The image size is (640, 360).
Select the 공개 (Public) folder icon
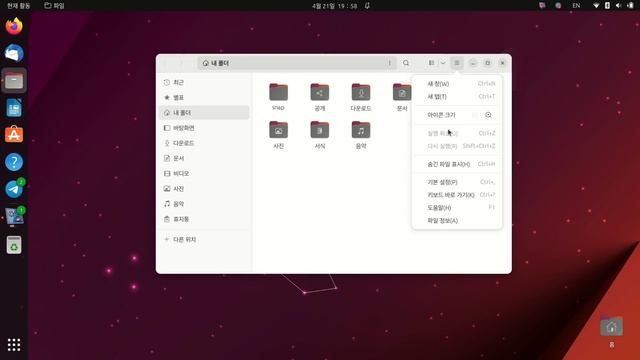pos(320,92)
